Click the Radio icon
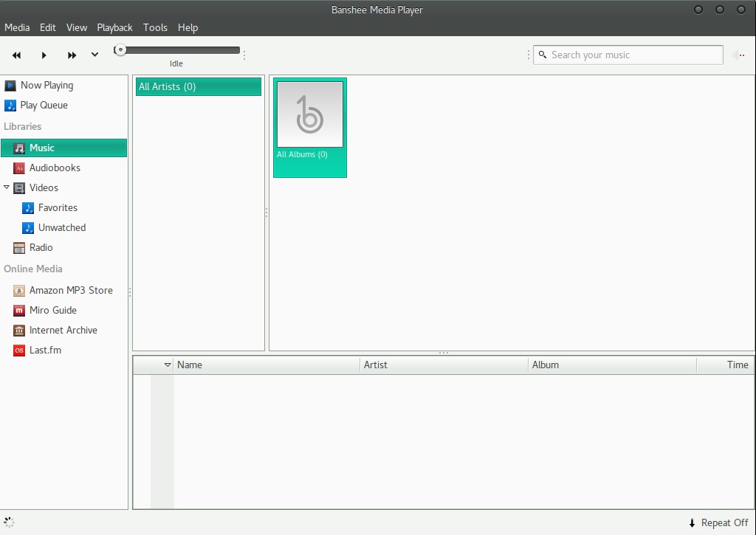The width and height of the screenshot is (756, 535). (19, 248)
